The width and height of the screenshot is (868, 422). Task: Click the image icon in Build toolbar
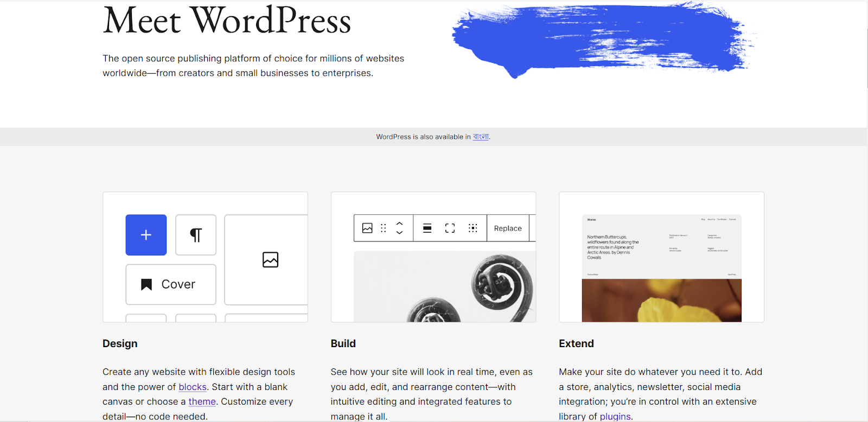[367, 228]
